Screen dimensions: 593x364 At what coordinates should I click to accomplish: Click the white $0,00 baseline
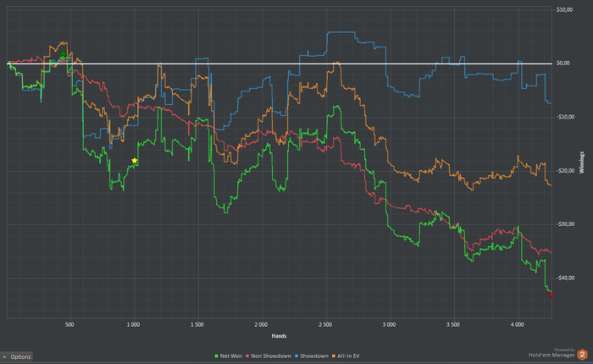click(280, 63)
